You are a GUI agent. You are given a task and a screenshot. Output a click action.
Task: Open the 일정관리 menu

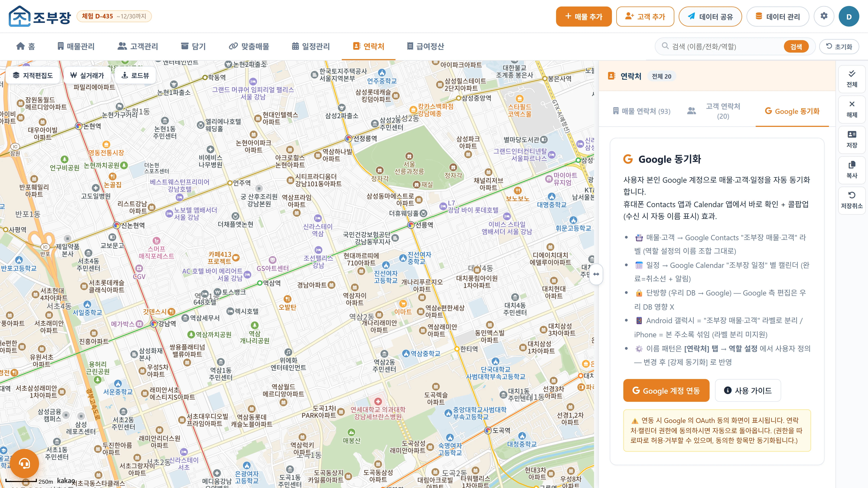click(311, 46)
